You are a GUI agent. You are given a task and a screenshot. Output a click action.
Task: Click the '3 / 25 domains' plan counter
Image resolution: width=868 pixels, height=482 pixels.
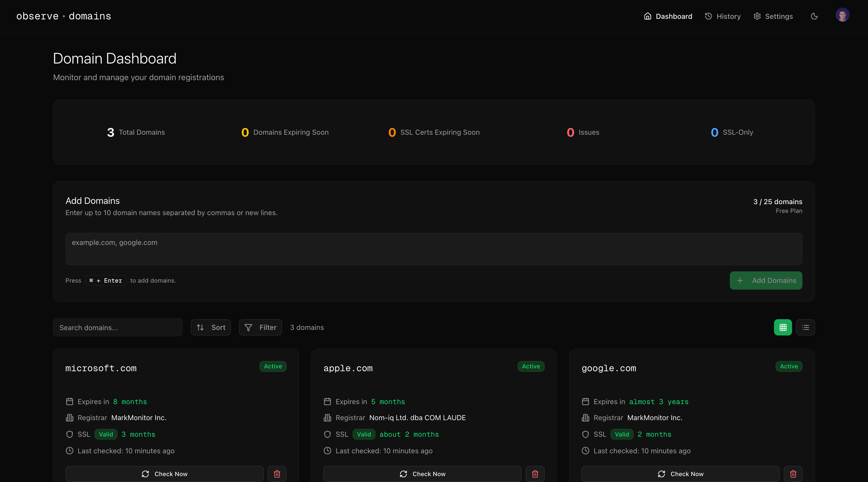[x=778, y=202]
